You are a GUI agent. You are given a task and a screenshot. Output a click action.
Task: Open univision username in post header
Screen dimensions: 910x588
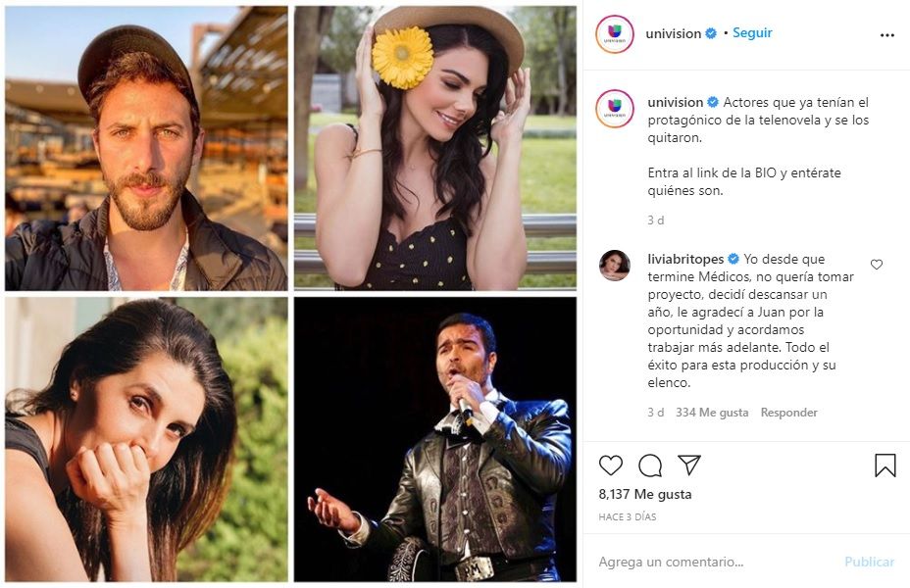pyautogui.click(x=674, y=33)
